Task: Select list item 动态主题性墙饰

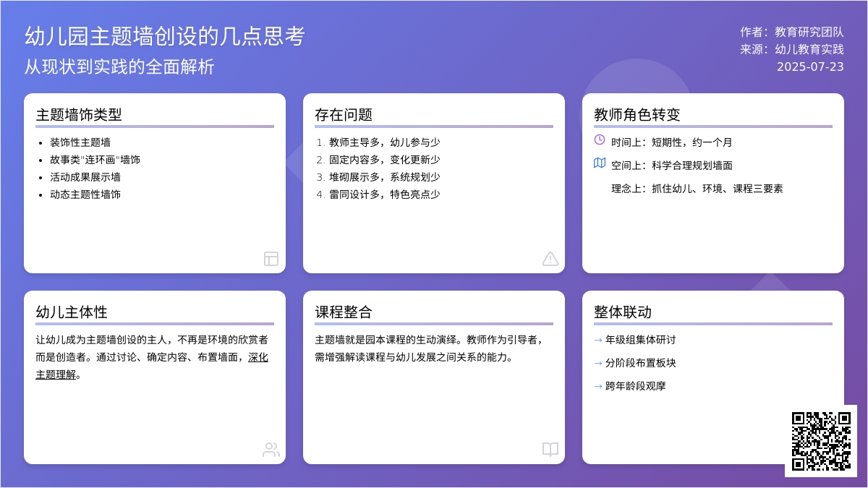Action: [x=85, y=194]
